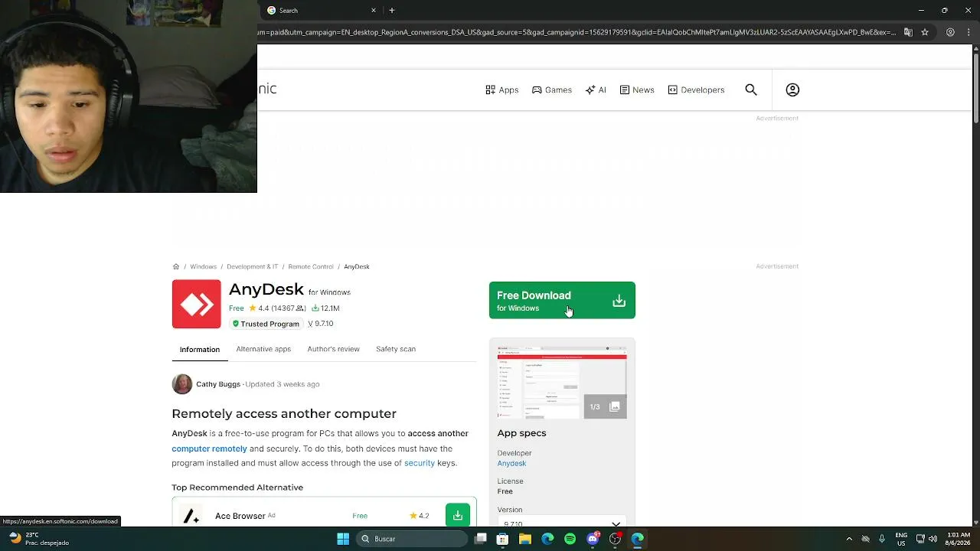
Task: Go to the News section
Action: click(x=637, y=90)
